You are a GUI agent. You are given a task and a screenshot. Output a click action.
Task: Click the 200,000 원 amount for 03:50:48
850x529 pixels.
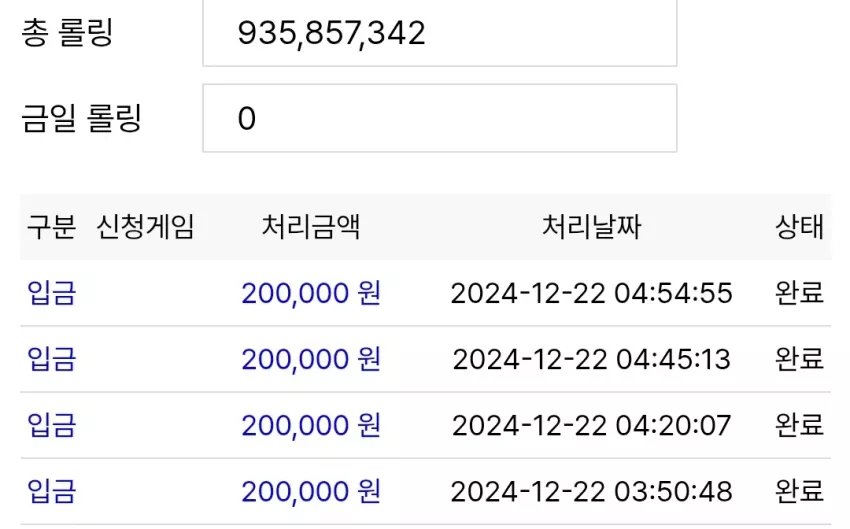tap(311, 492)
